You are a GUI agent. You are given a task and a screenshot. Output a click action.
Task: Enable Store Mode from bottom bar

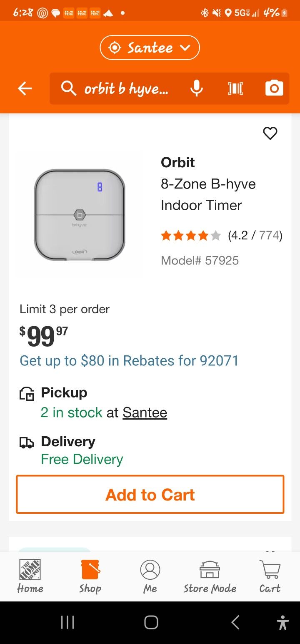[x=210, y=576]
